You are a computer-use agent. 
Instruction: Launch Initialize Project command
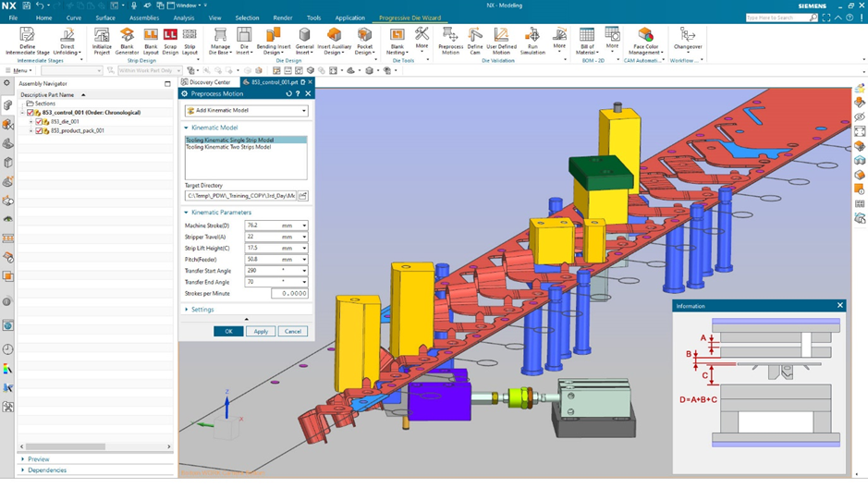[102, 42]
